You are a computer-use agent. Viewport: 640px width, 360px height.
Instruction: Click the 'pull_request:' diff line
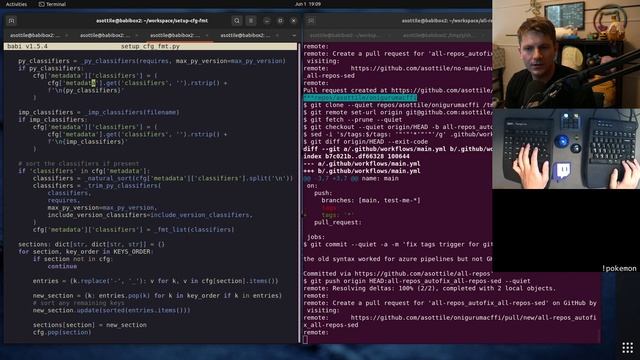coord(338,222)
